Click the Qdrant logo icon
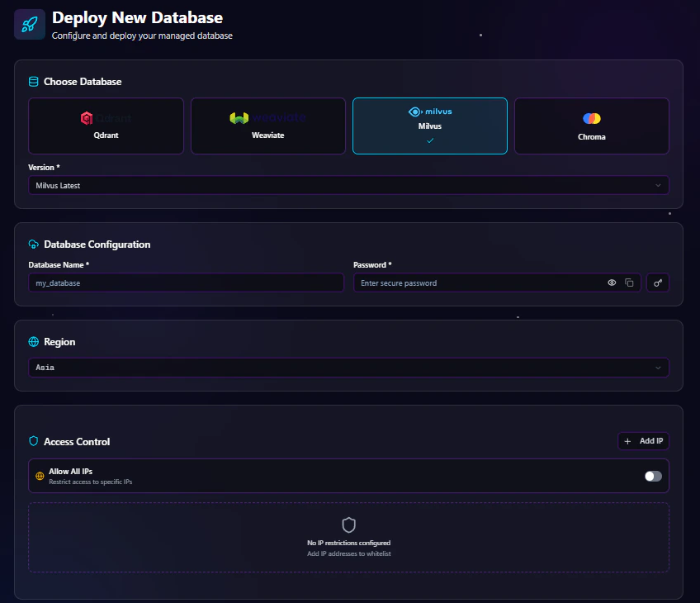The image size is (700, 603). point(87,118)
